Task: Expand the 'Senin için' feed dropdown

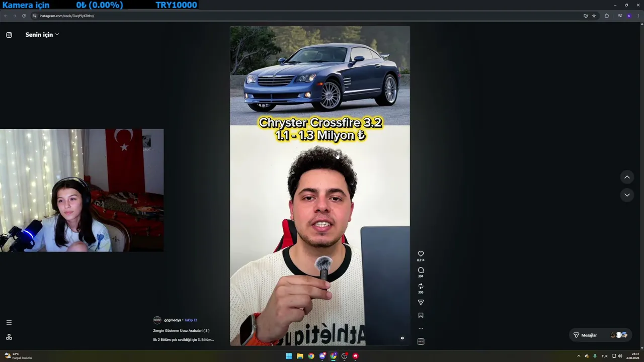Action: coord(42,35)
